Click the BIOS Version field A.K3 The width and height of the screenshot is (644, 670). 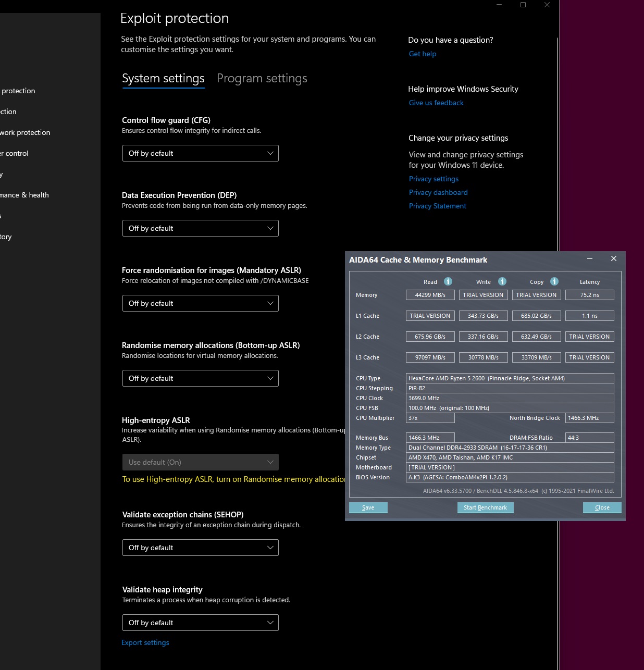click(510, 477)
